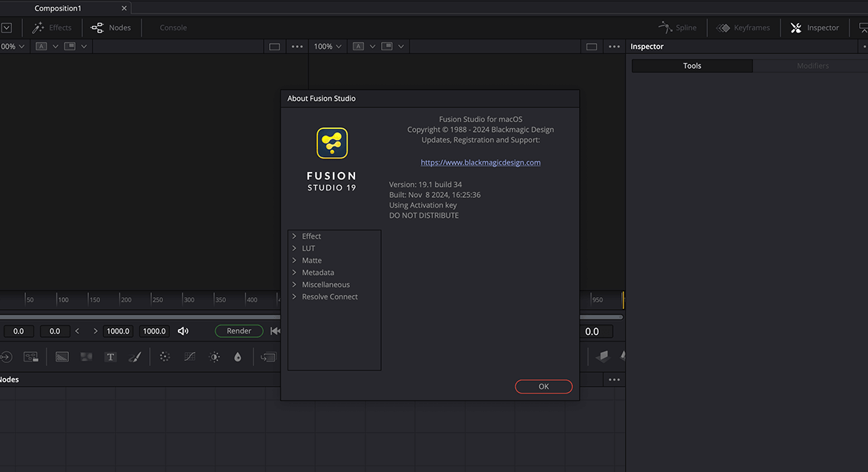Click the global end 1000.0 field
The height and width of the screenshot is (472, 868).
[154, 331]
